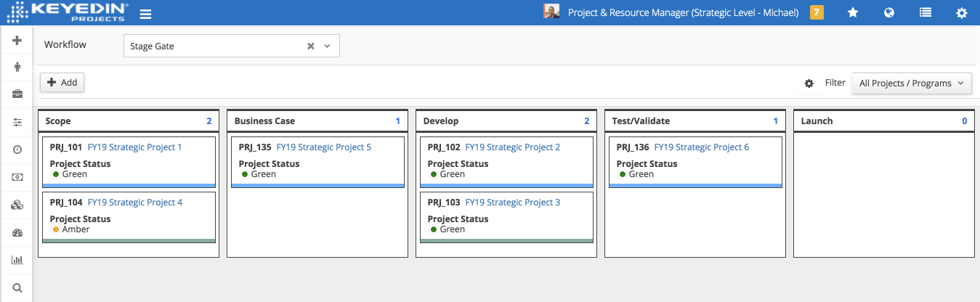980x302 pixels.
Task: Open the bar chart reports icon
Action: click(x=17, y=260)
